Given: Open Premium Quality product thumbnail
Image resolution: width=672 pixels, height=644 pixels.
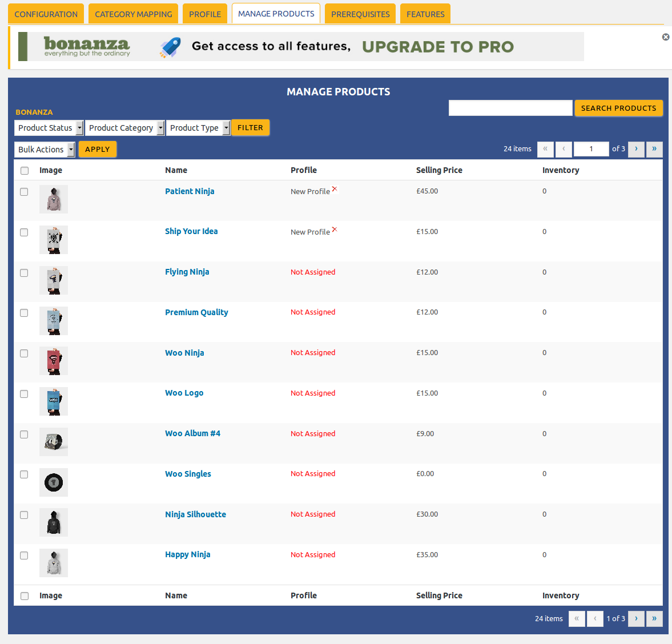Looking at the screenshot, I should tap(54, 320).
